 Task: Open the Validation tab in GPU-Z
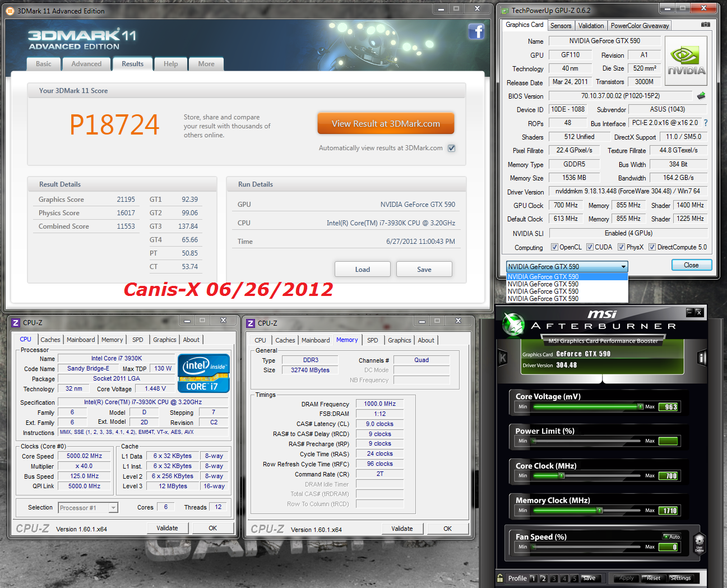[x=591, y=26]
